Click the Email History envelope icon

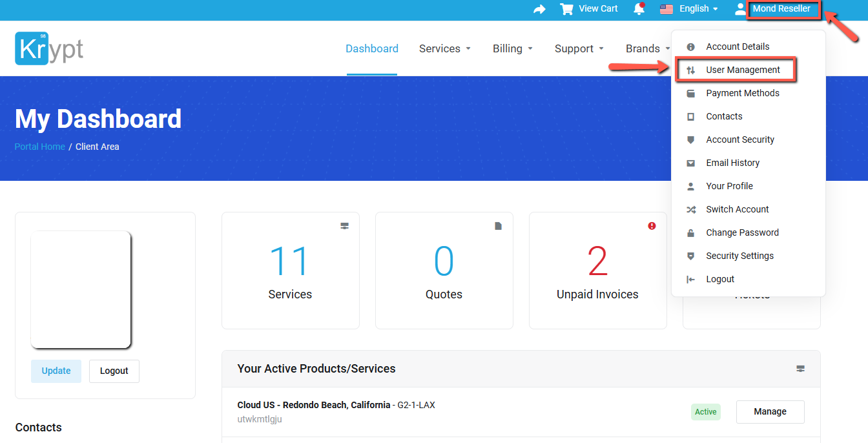691,163
